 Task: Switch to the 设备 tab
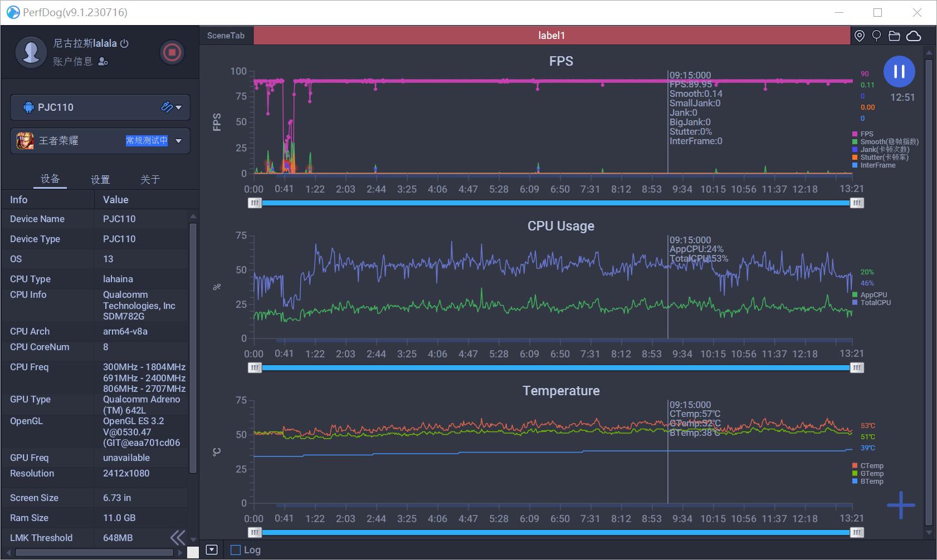(50, 179)
